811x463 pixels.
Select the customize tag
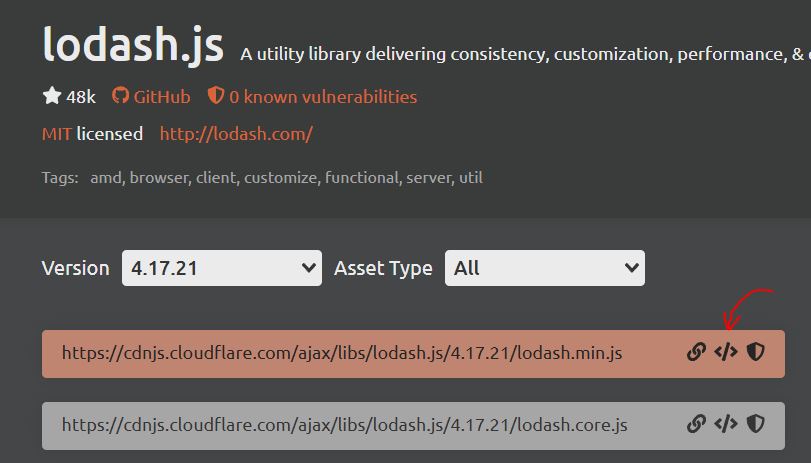282,177
